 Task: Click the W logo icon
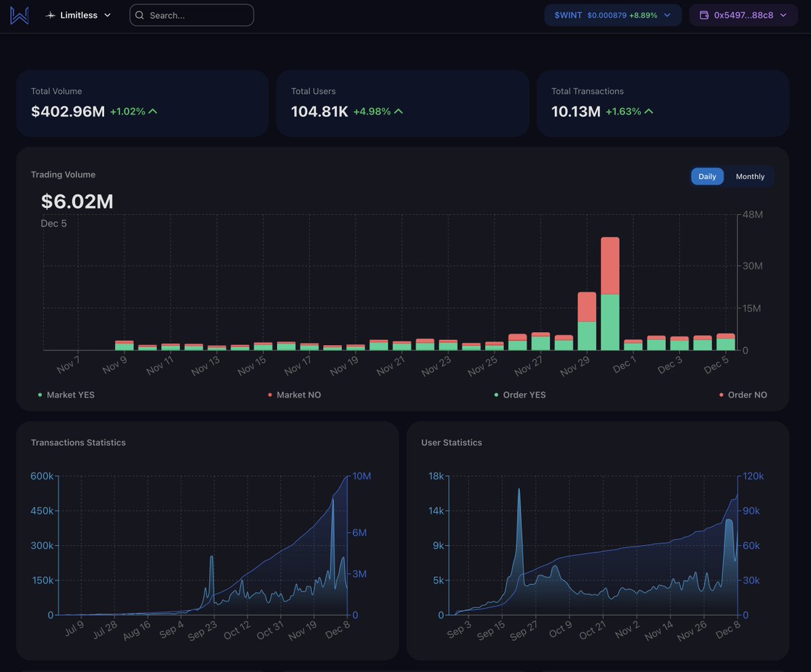tap(20, 15)
